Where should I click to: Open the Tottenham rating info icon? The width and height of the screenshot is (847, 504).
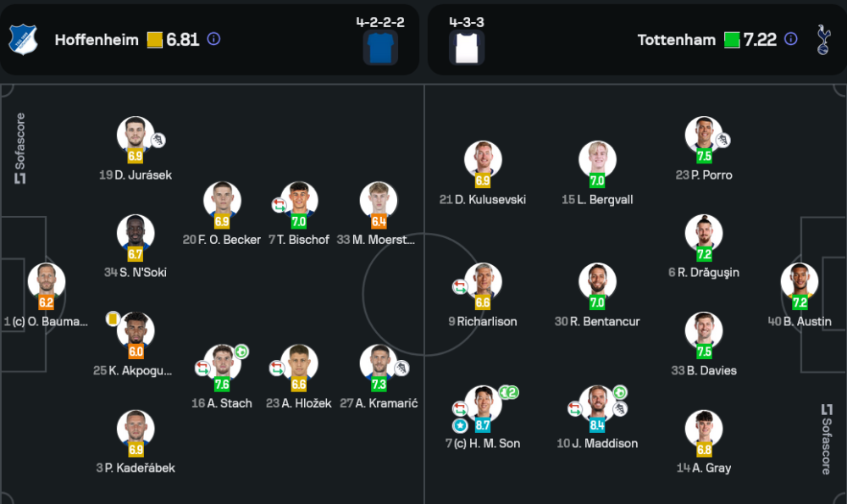pyautogui.click(x=791, y=39)
